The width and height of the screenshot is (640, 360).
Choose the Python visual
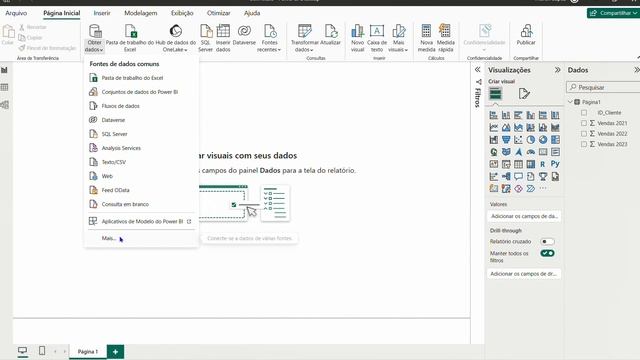click(555, 164)
